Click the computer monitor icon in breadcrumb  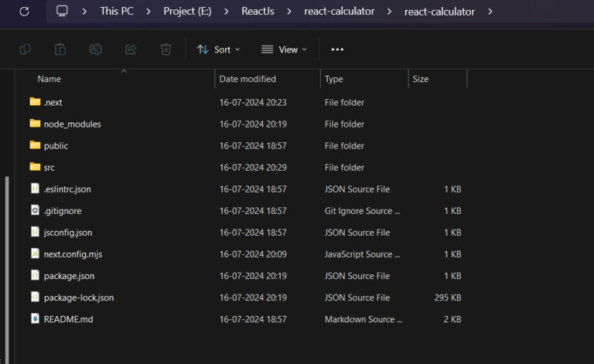pos(62,11)
